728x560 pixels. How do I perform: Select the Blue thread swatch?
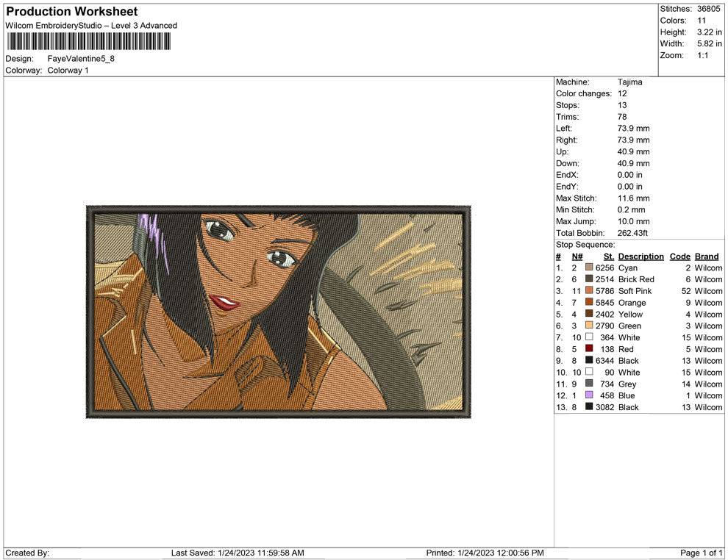click(x=589, y=395)
